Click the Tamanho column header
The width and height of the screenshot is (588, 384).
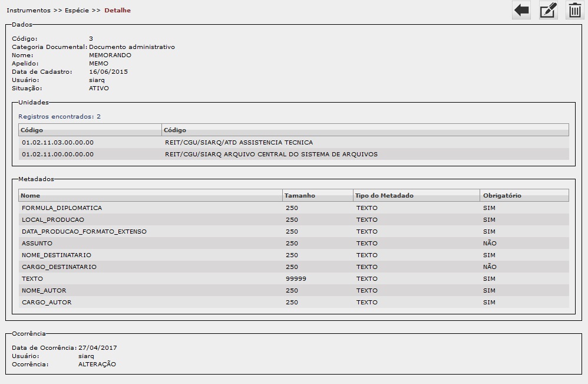point(318,195)
